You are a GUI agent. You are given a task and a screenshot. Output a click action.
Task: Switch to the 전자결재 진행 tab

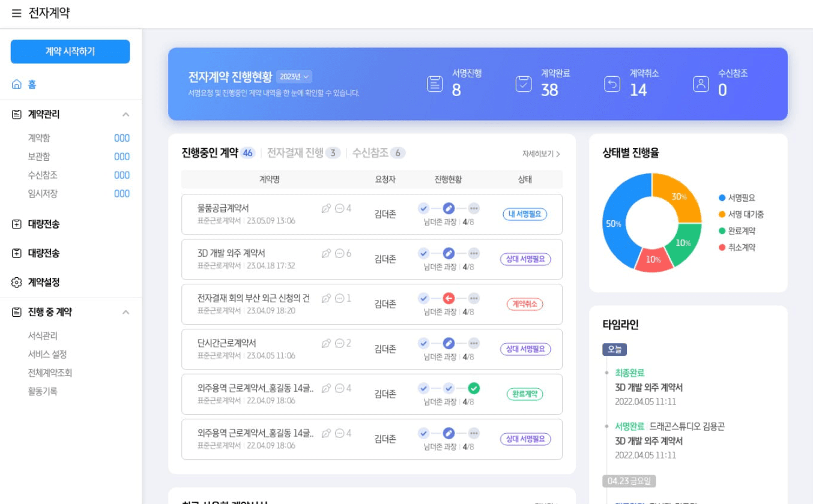(304, 153)
